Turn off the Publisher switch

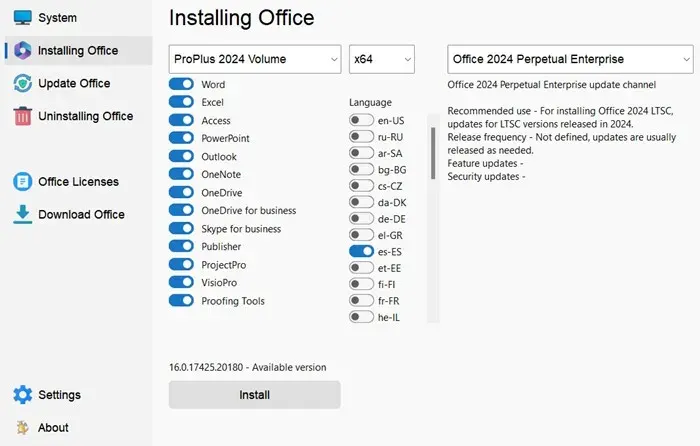[x=181, y=246]
